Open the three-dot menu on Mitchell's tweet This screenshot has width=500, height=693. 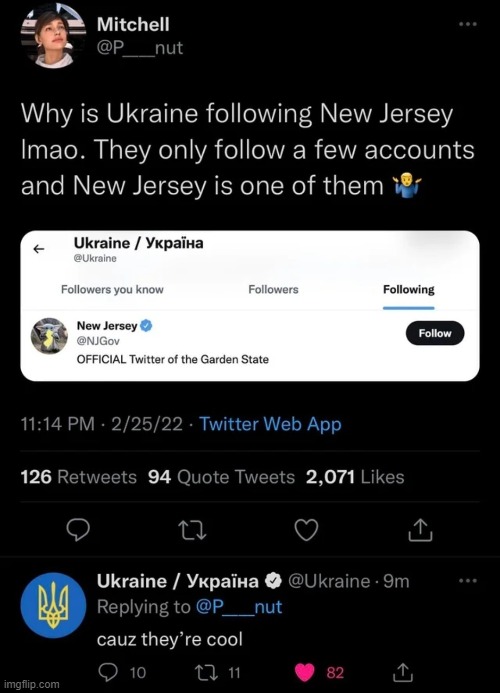tap(468, 24)
